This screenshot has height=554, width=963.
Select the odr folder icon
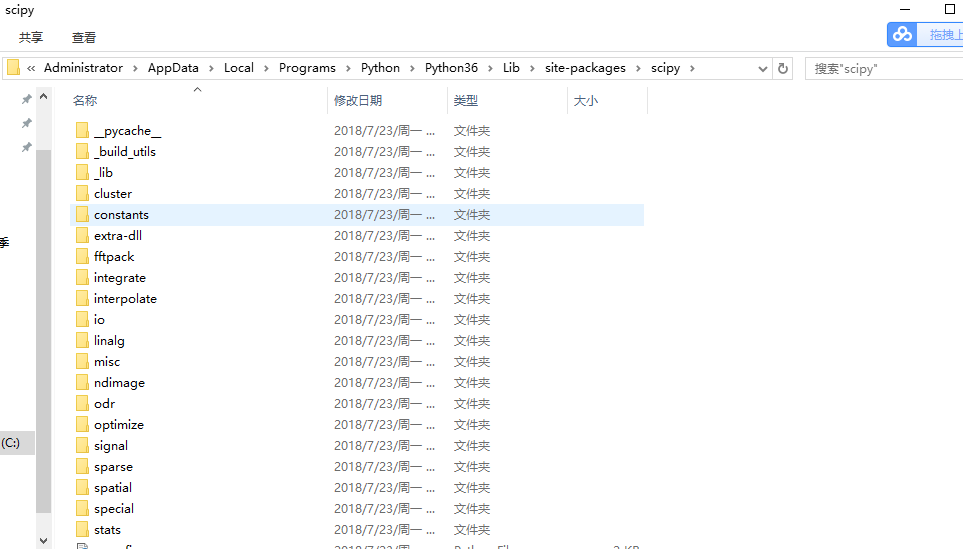[82, 403]
